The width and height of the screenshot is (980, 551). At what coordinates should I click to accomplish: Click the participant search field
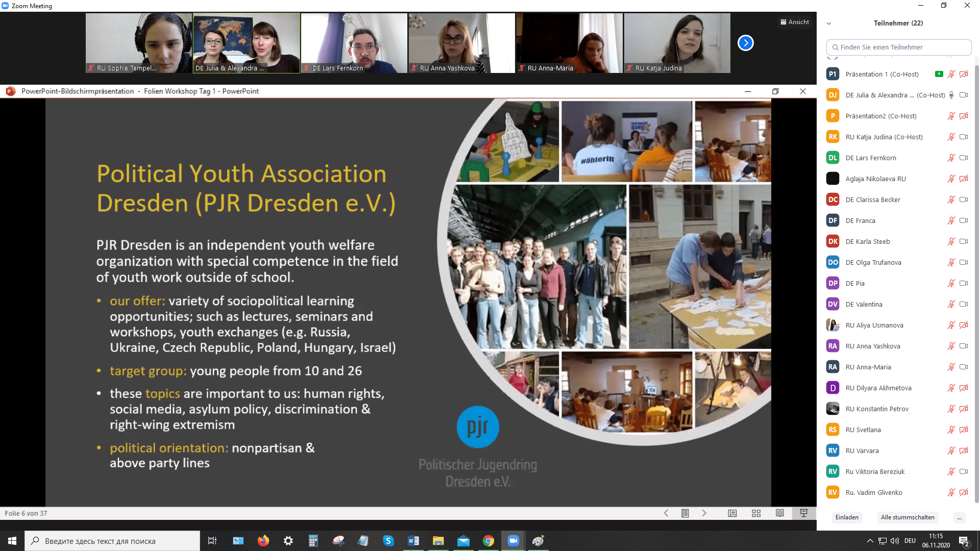(x=898, y=47)
